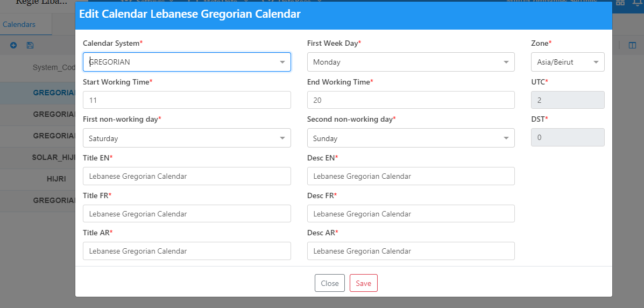Open the Zone dropdown showing Asia/Beirut

[x=568, y=62]
